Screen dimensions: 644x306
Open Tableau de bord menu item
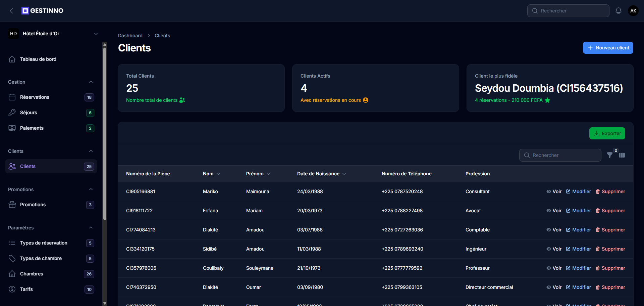point(51,59)
